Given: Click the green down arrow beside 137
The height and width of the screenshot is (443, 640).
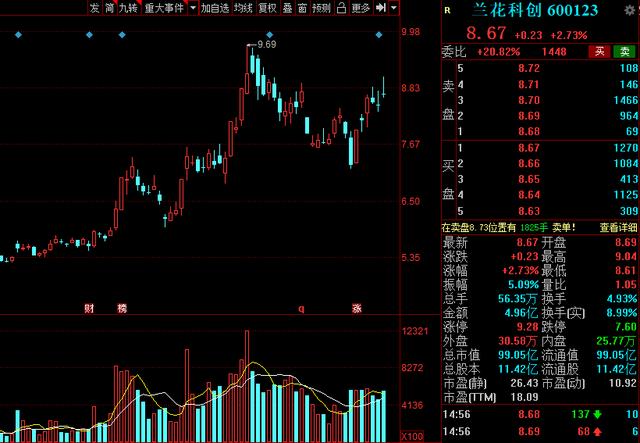Looking at the screenshot, I should 598,414.
